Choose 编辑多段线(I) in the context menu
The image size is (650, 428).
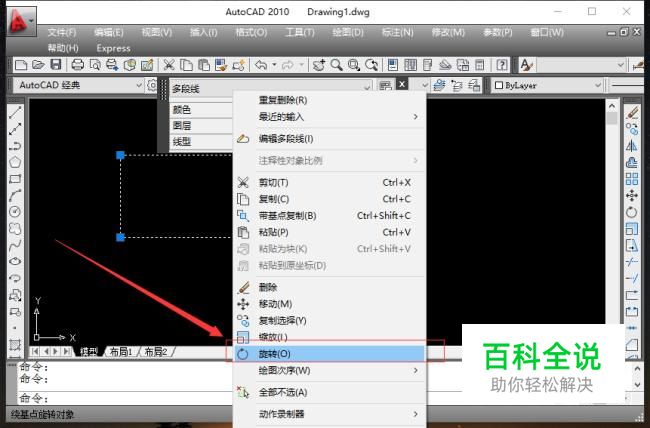(x=330, y=139)
